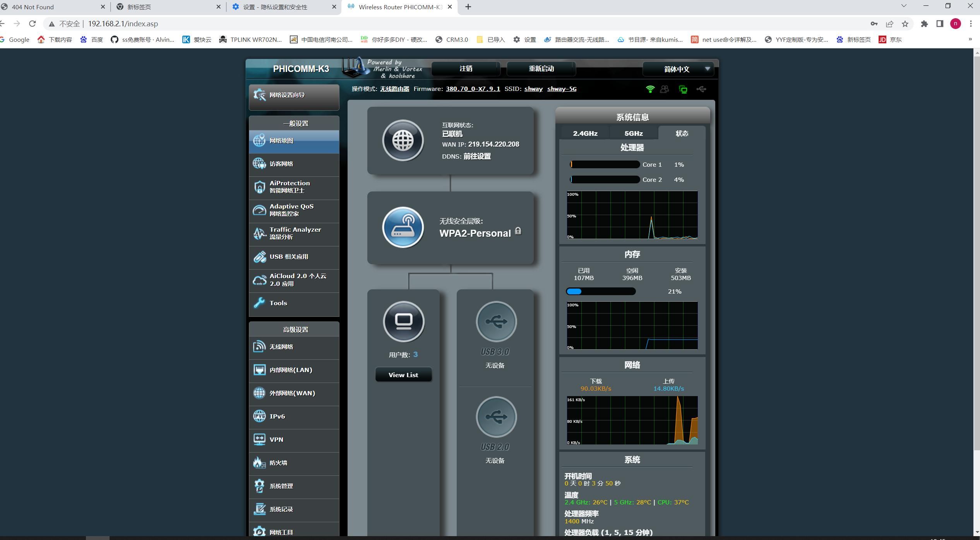
Task: Click the Core 1 CPU usage bar
Action: click(605, 164)
